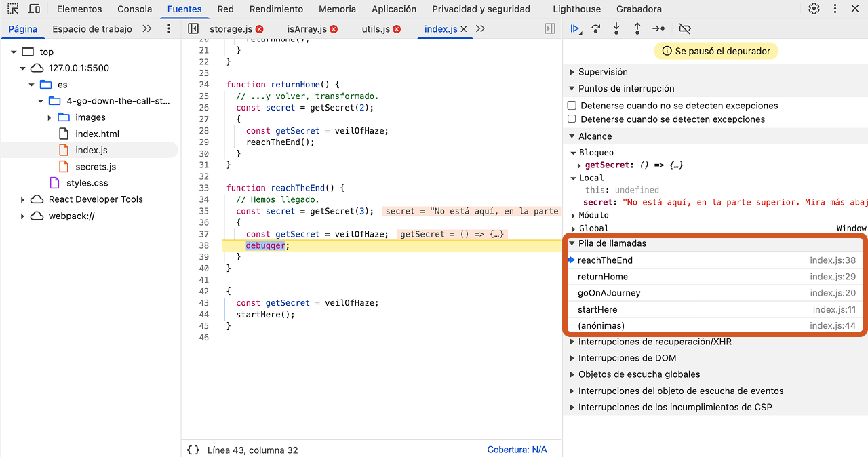Expand Puntos de interrupción section
This screenshot has width=868, height=457.
coord(572,88)
